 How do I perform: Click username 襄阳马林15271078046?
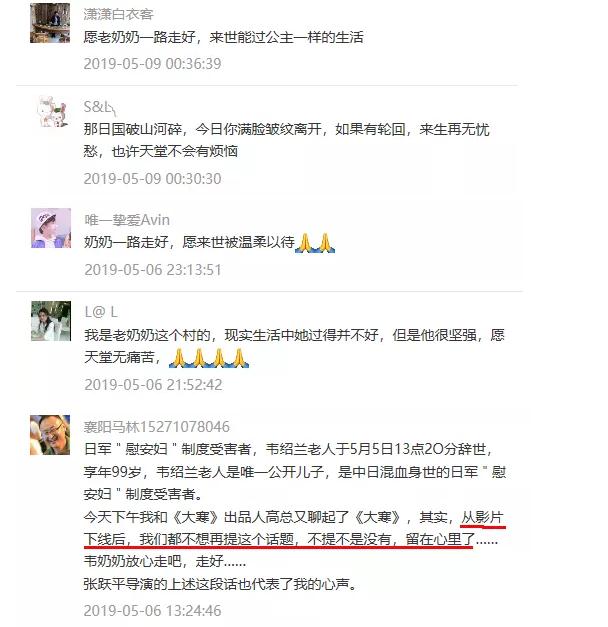(x=157, y=427)
